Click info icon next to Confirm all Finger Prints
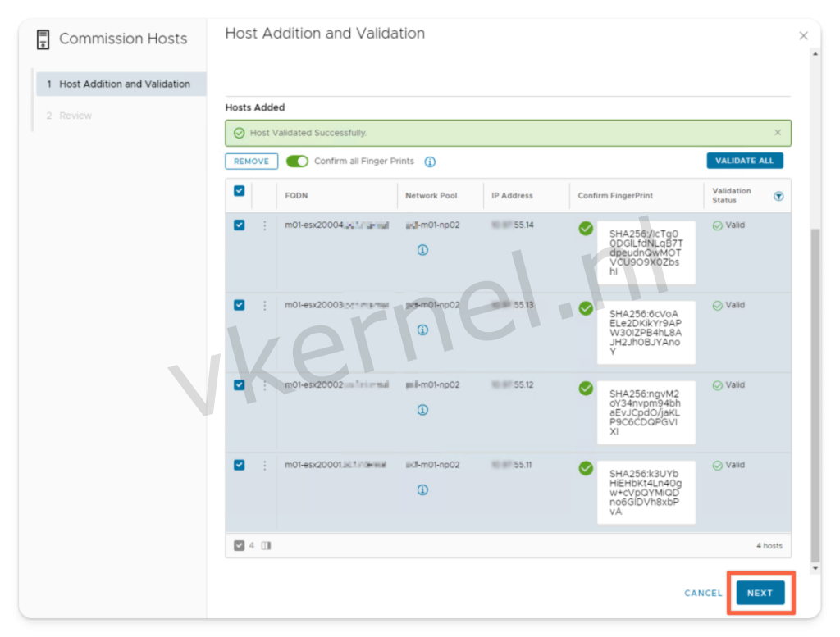The width and height of the screenshot is (840, 637). click(x=430, y=162)
